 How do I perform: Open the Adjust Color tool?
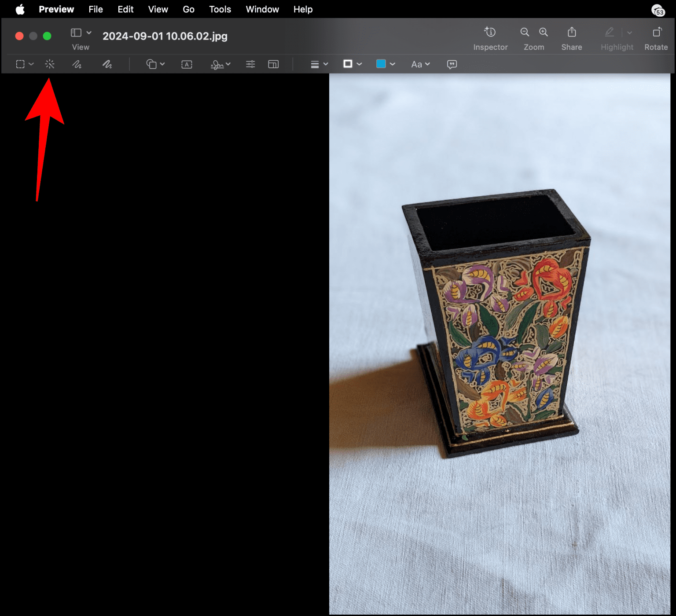click(250, 64)
